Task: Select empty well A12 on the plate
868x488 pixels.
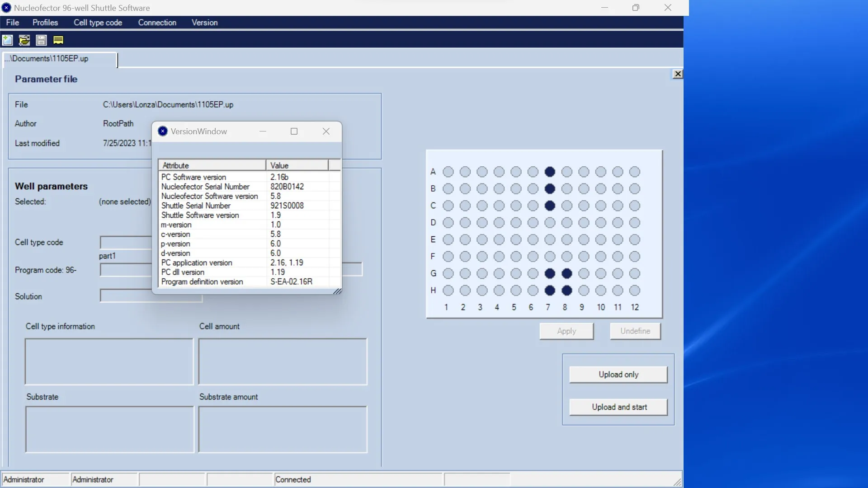Action: click(x=635, y=172)
